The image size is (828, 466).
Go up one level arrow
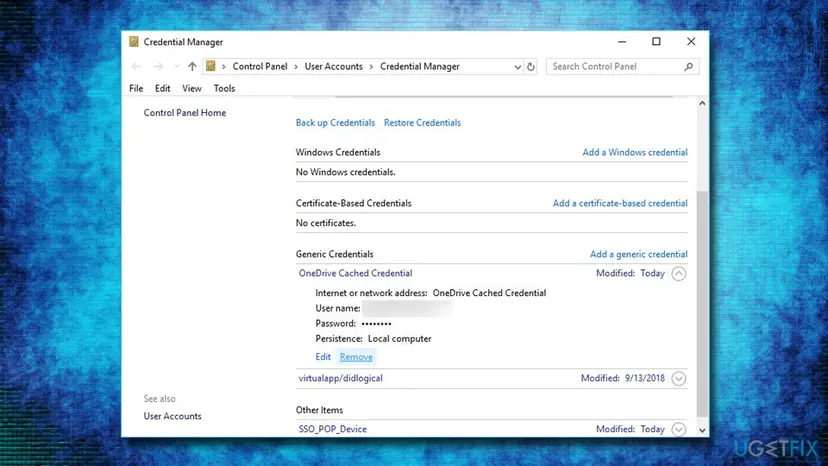coord(192,67)
